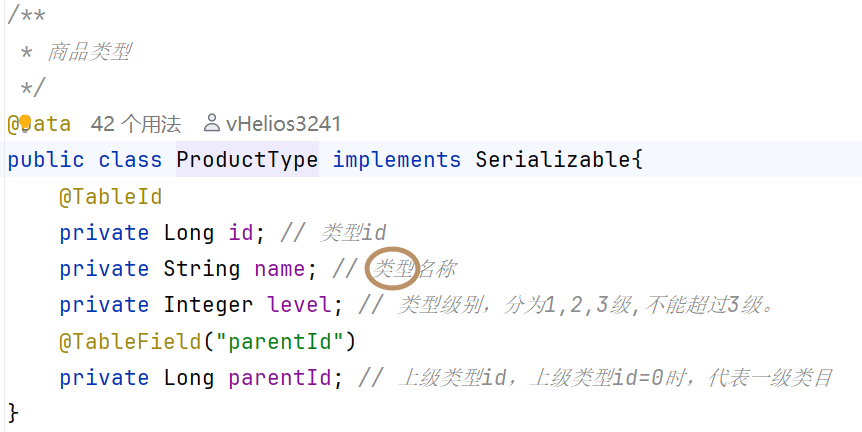Click the level field identifier

click(x=300, y=305)
